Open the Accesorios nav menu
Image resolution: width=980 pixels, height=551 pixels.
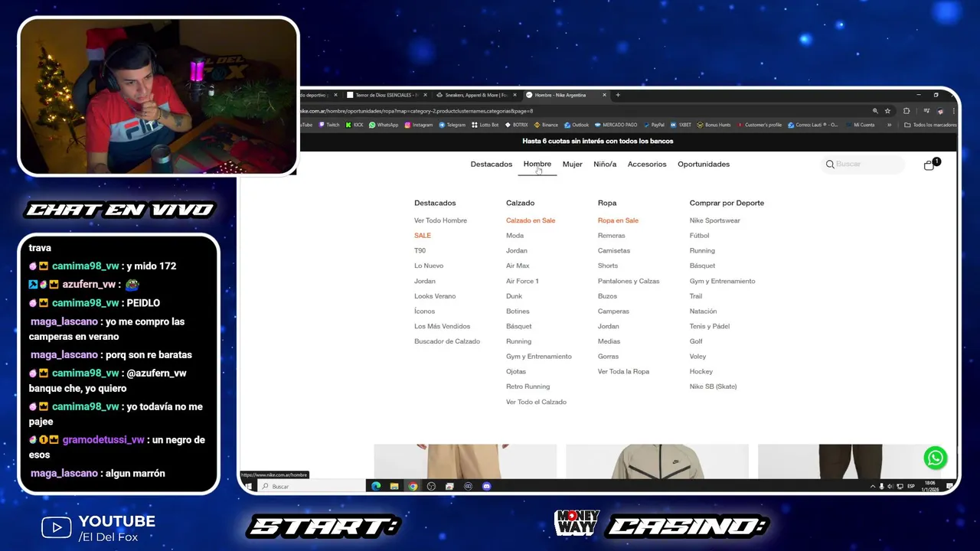point(647,165)
